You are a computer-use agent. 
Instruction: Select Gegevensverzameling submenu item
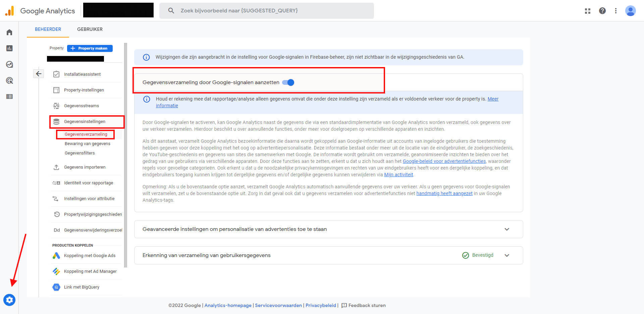pos(86,134)
